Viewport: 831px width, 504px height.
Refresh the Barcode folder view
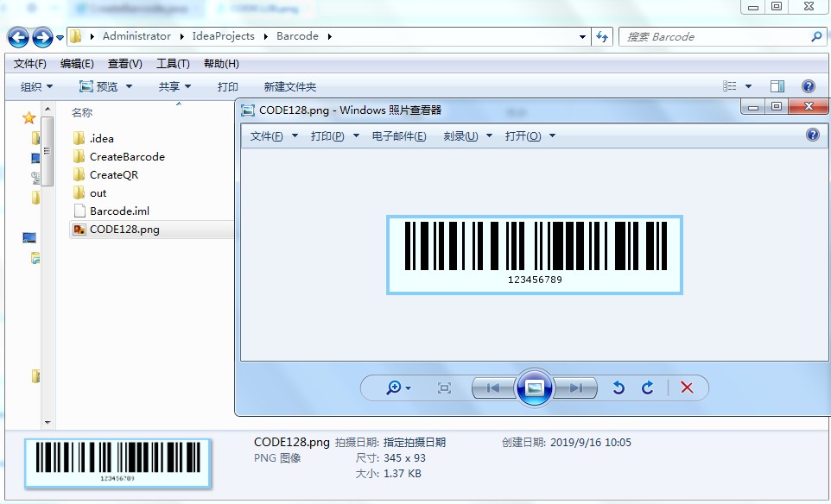pos(602,36)
